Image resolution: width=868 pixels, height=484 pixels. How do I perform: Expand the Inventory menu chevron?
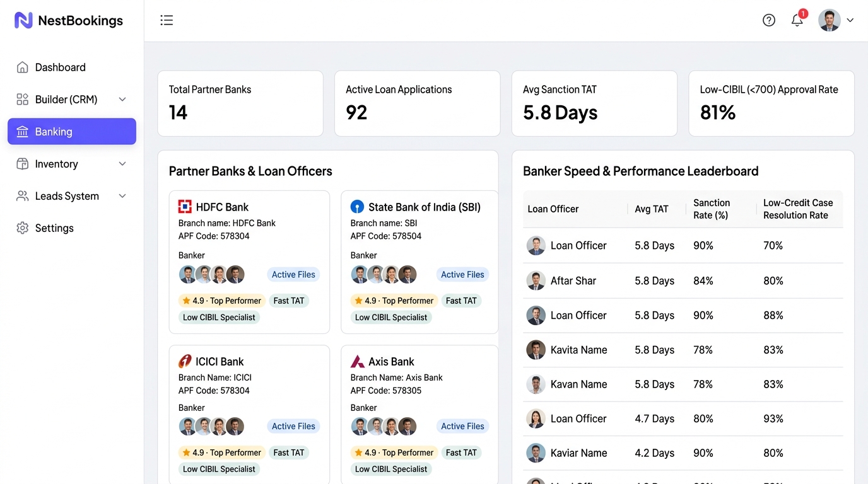point(122,164)
